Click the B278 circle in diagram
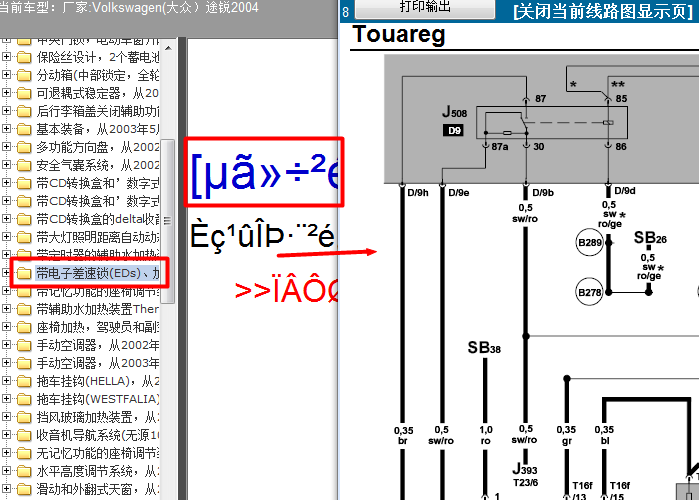 click(589, 292)
